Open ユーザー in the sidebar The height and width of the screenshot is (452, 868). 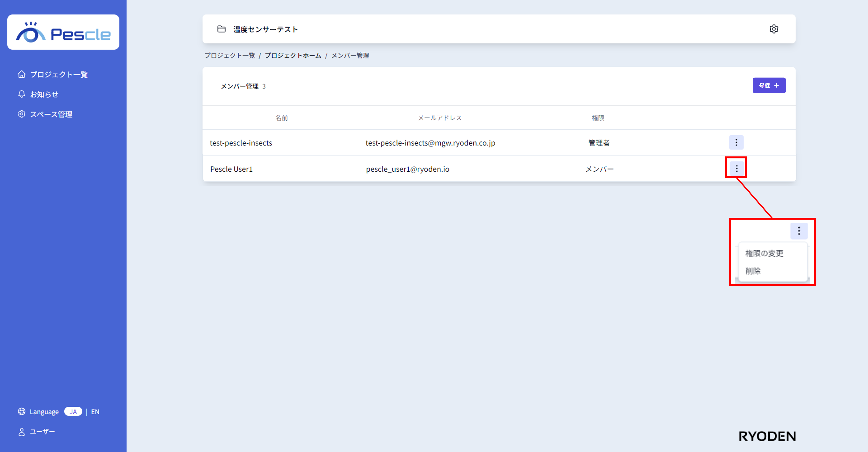click(42, 432)
